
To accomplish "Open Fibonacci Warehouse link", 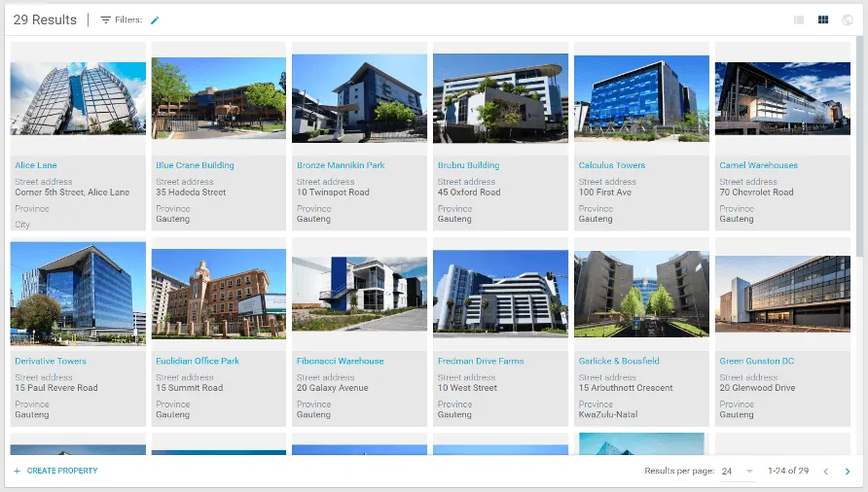I will pyautogui.click(x=340, y=361).
